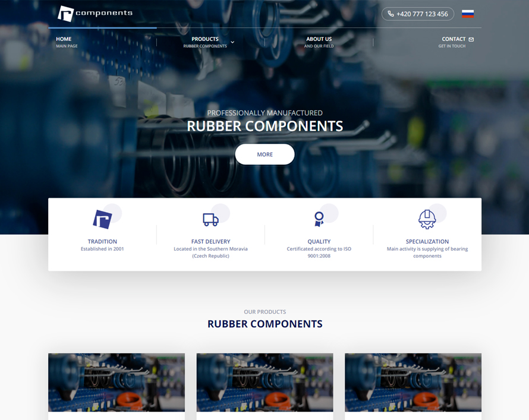The width and height of the screenshot is (529, 420).
Task: Click the envelope icon beside Contact
Action: click(471, 39)
